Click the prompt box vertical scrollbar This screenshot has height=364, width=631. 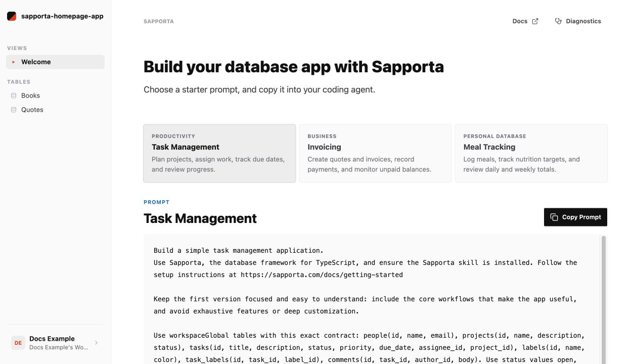(x=603, y=299)
